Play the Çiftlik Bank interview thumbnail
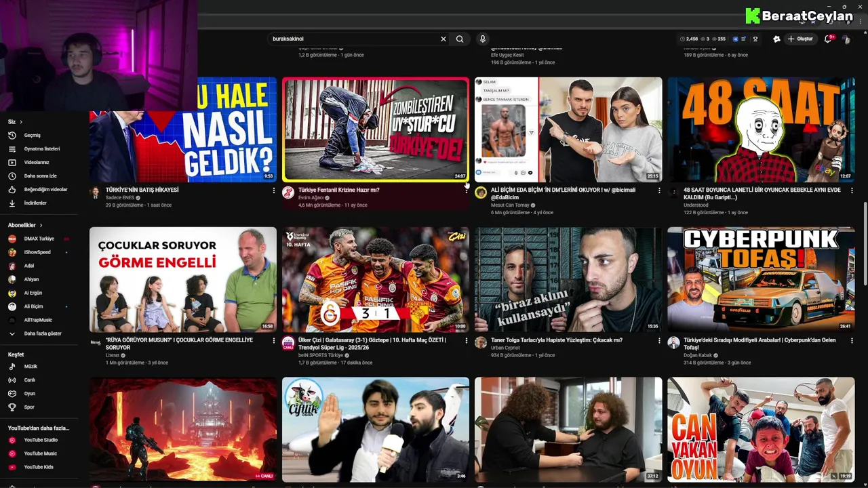 coord(376,430)
